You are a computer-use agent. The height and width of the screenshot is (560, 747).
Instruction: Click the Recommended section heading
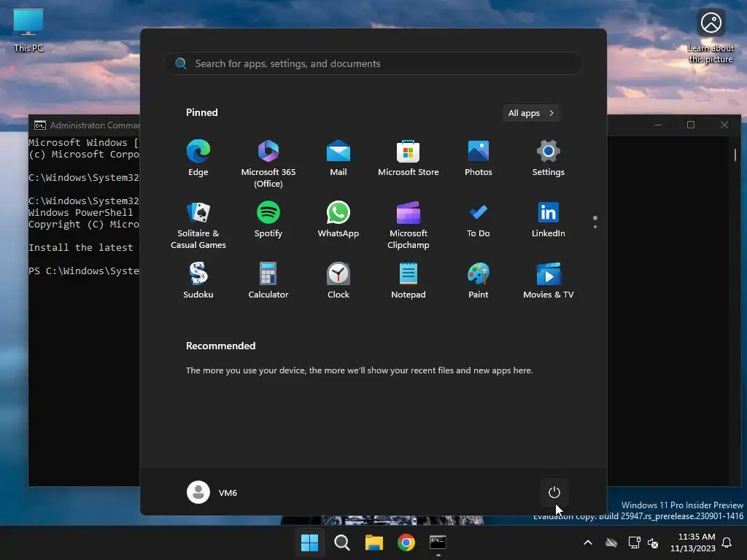(x=220, y=346)
